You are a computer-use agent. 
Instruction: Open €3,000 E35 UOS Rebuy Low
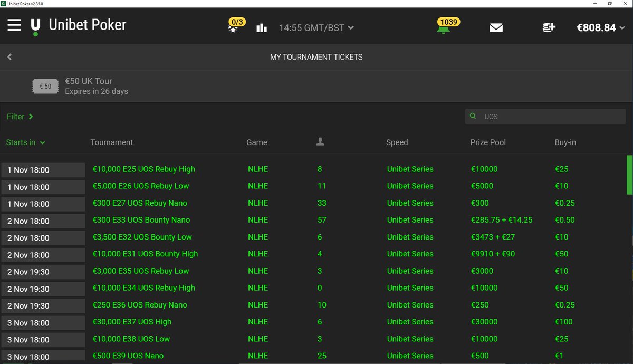[x=141, y=271]
